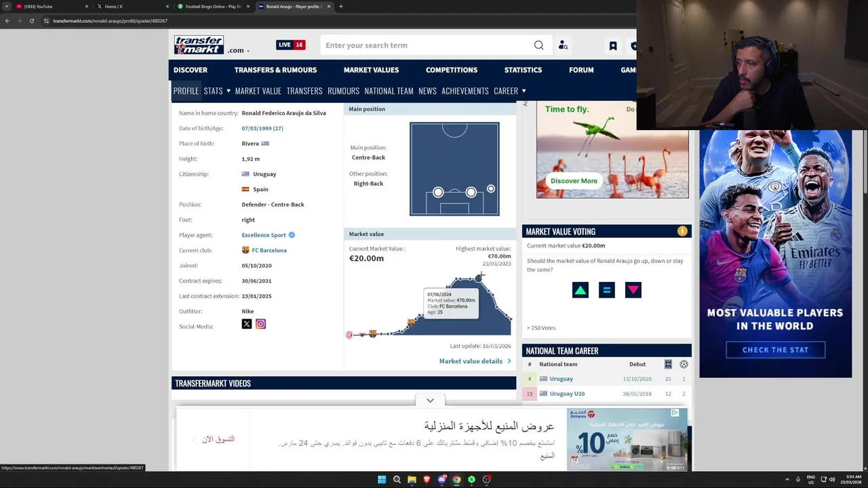Select the NEWS sub-tab
This screenshot has height=488, width=868.
[427, 91]
